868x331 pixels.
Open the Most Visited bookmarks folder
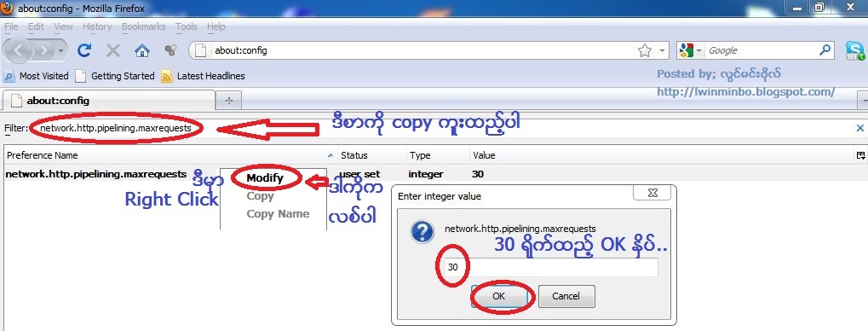coord(37,76)
